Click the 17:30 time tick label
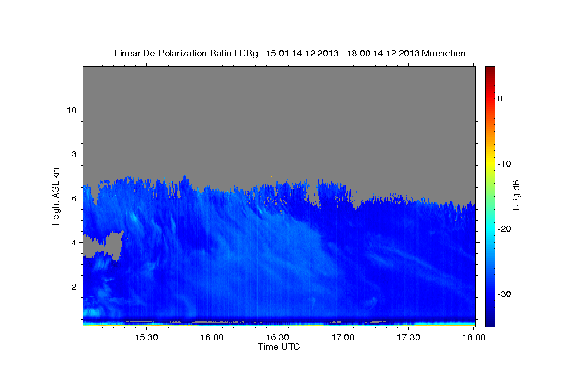Screen dimensions: 588x392 pos(408,337)
